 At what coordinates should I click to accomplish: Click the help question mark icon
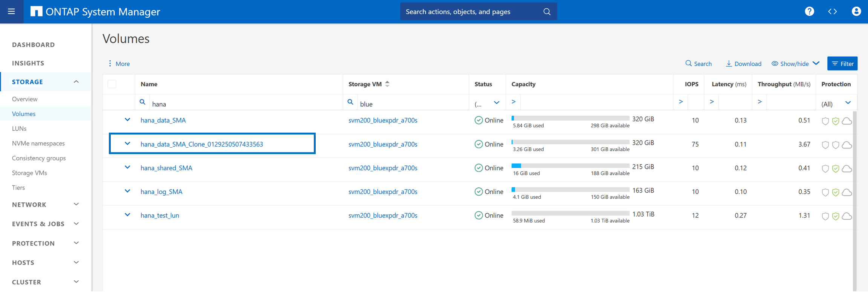click(x=809, y=11)
